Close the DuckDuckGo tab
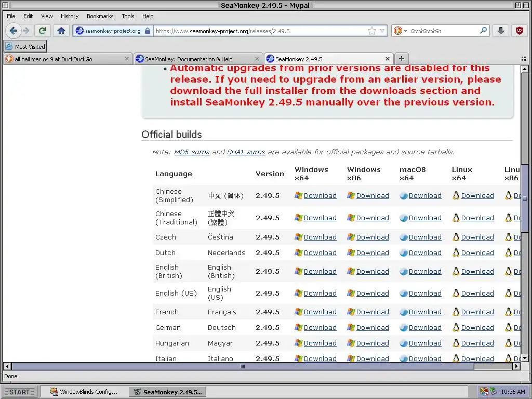The width and height of the screenshot is (532, 399). [127, 59]
